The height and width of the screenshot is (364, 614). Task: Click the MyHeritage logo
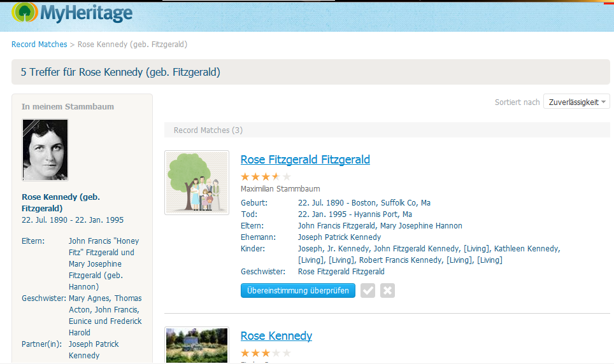[72, 13]
